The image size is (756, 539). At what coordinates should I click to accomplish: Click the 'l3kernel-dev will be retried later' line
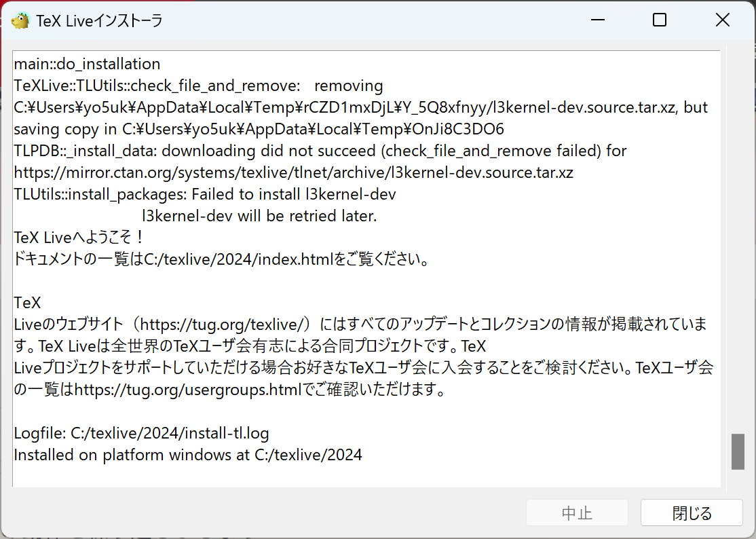(259, 217)
